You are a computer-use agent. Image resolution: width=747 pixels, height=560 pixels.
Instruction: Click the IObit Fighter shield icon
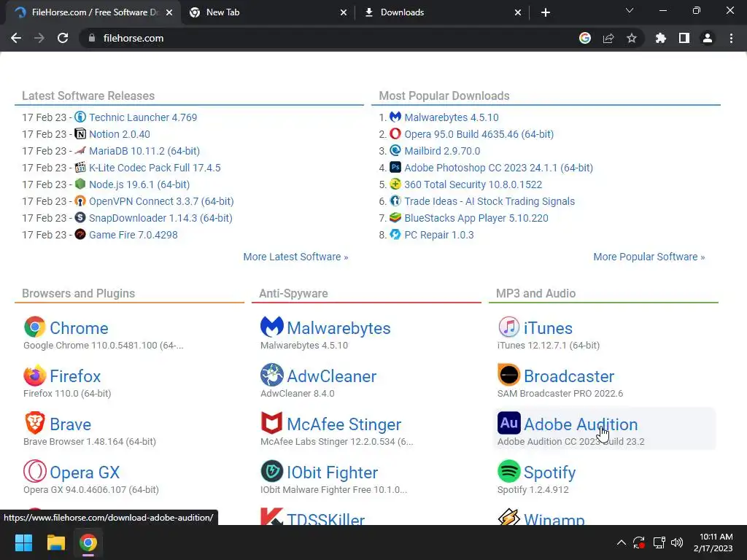[272, 471]
